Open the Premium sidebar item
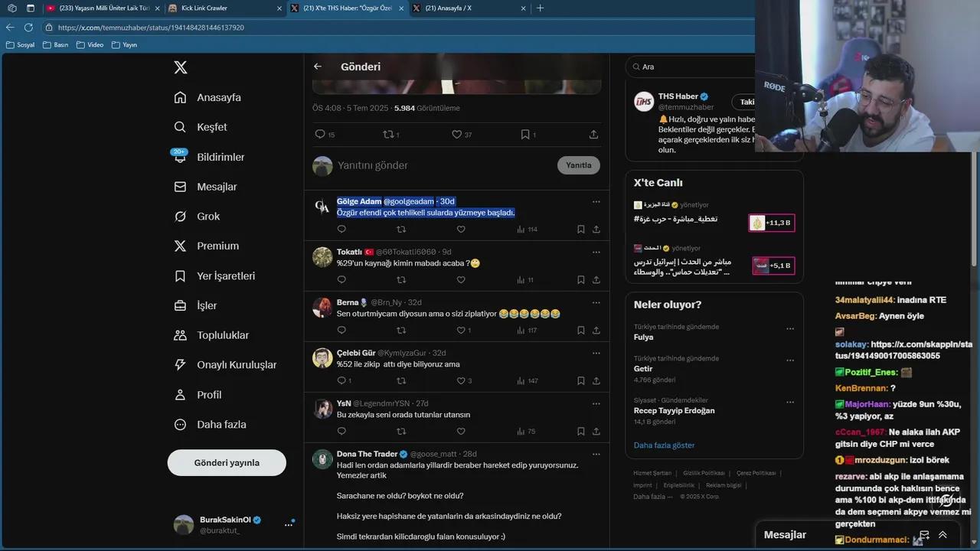The width and height of the screenshot is (980, 551). 207,246
